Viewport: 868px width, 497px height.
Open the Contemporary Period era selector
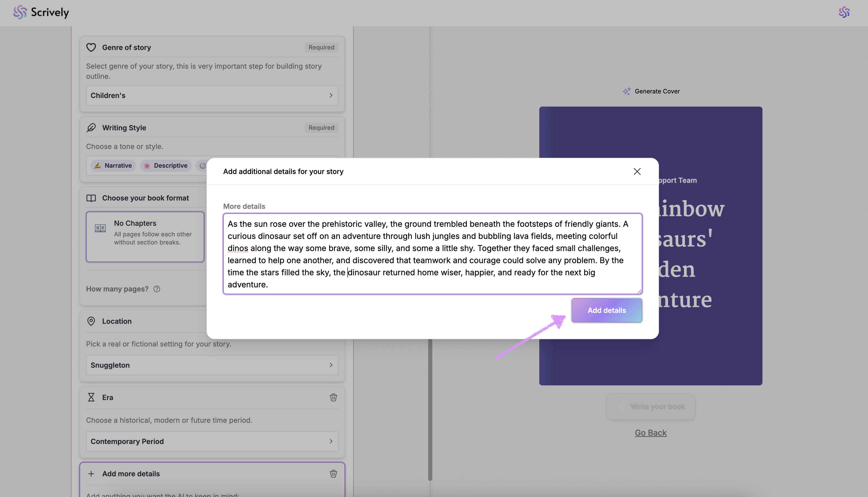click(212, 441)
